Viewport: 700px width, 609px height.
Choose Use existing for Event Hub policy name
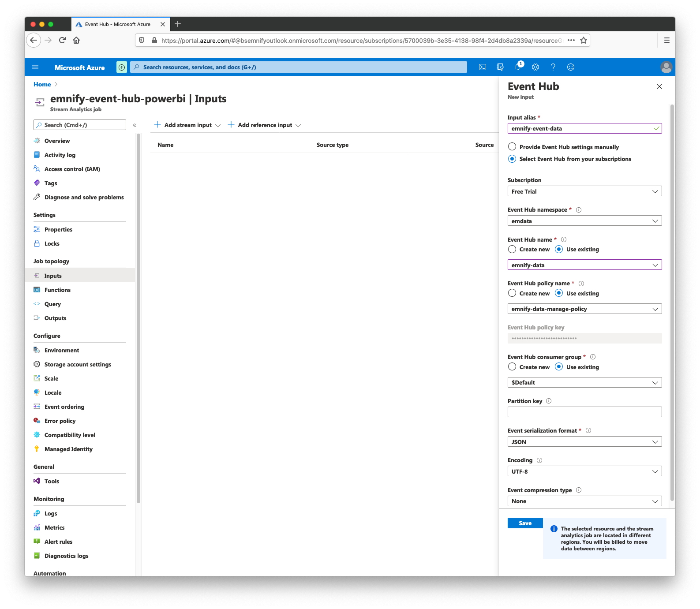(559, 293)
